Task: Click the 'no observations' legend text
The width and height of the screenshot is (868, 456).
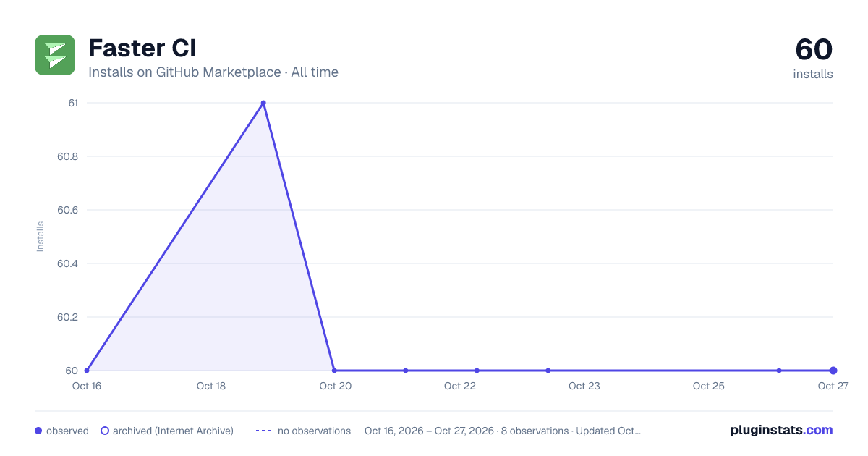Action: [314, 431]
